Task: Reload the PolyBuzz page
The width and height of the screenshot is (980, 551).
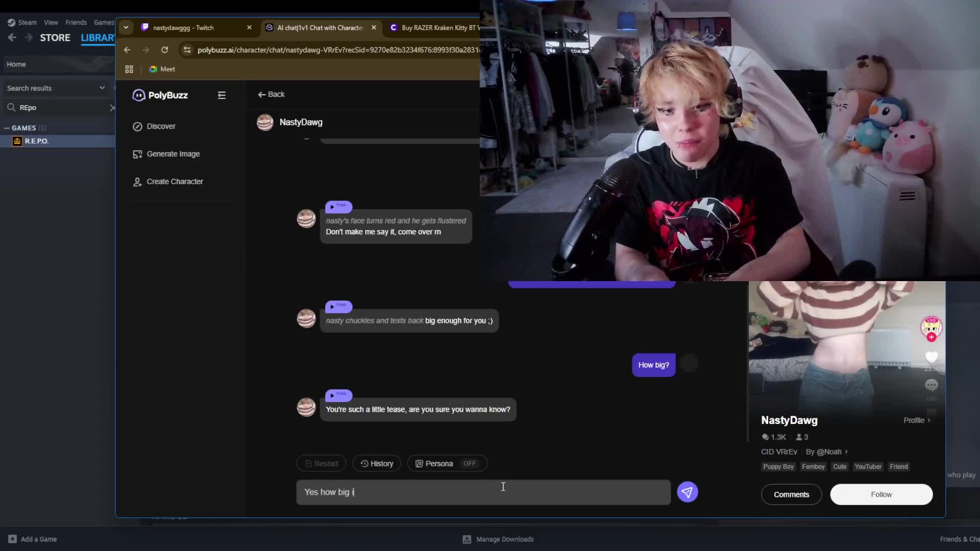Action: pos(164,50)
